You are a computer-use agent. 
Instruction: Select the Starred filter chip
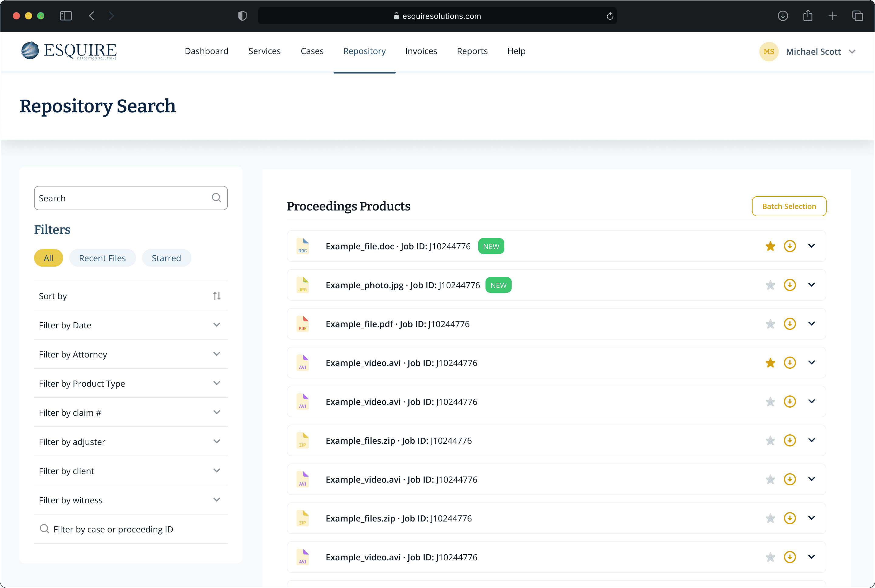(166, 258)
